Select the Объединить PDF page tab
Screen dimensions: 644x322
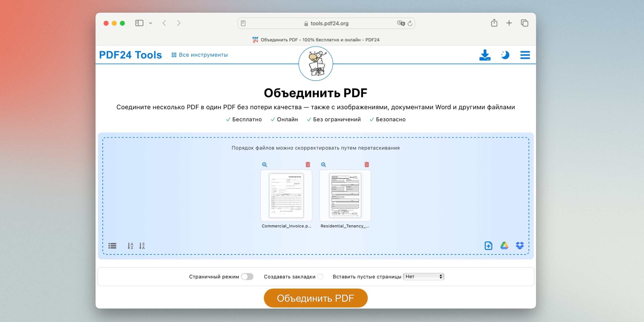(x=316, y=40)
